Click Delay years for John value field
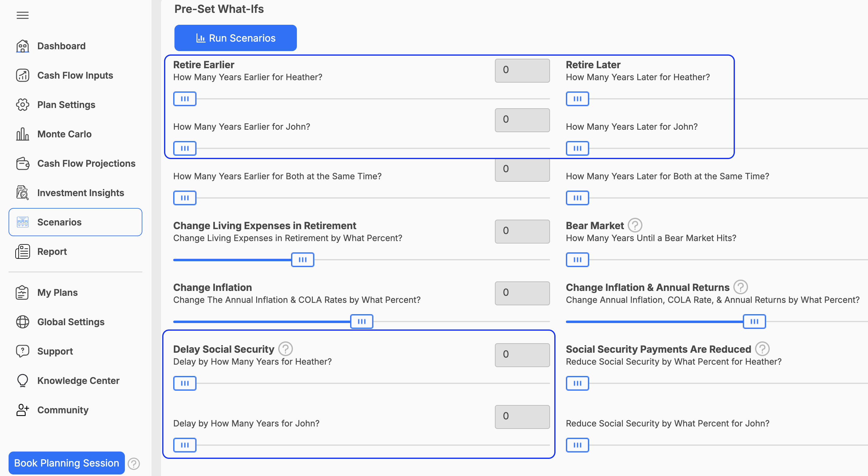The height and width of the screenshot is (476, 868). click(522, 417)
